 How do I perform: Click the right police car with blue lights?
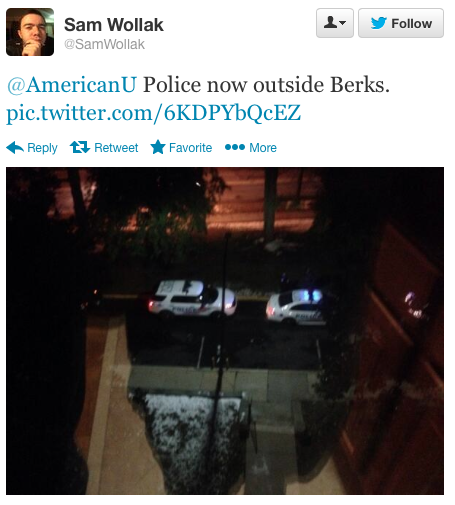[297, 307]
